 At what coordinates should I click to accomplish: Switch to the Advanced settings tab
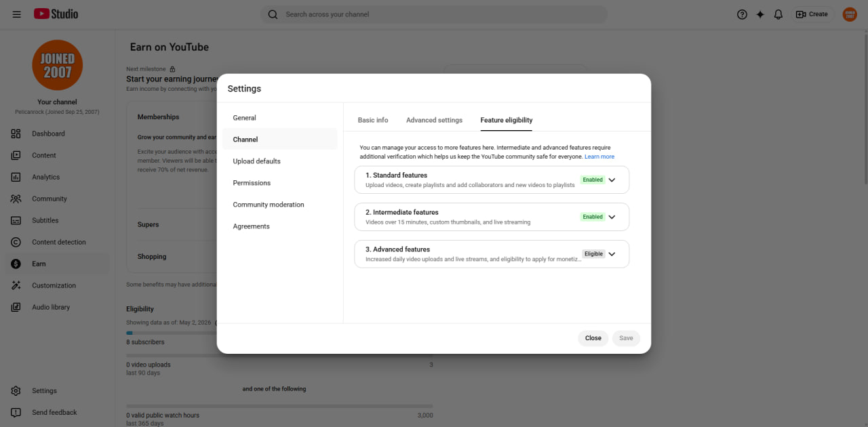(x=434, y=120)
